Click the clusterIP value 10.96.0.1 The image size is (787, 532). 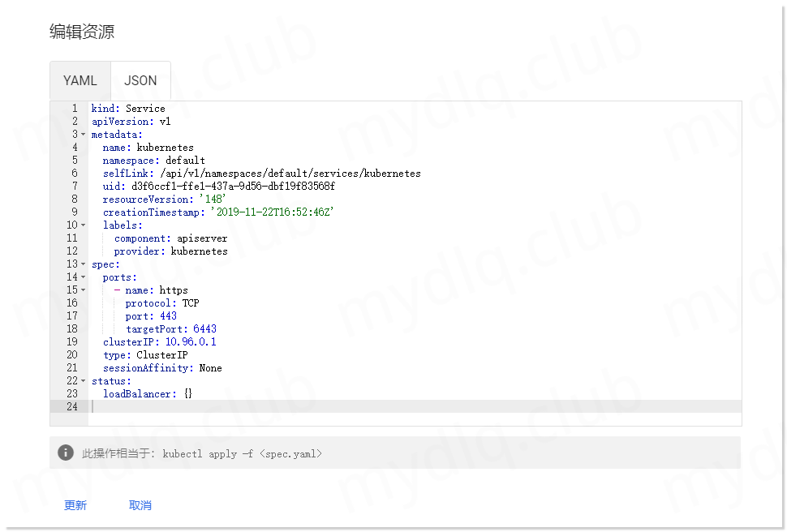pyautogui.click(x=191, y=342)
